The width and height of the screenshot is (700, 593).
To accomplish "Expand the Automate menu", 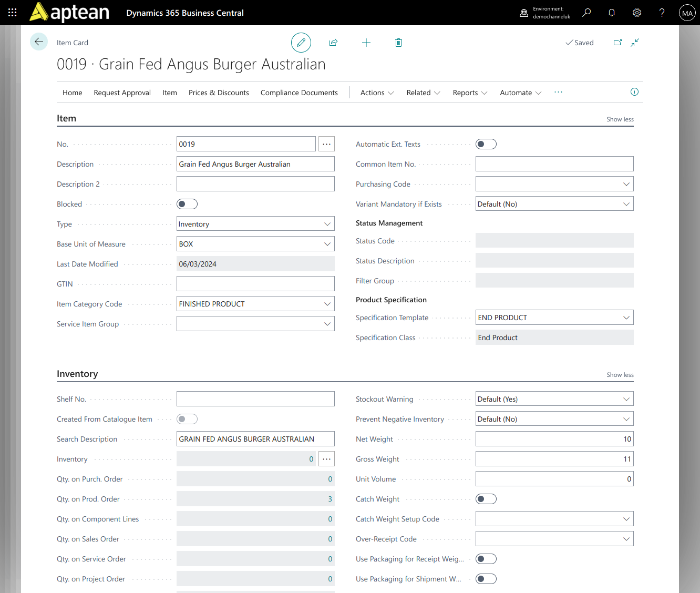I will 520,93.
